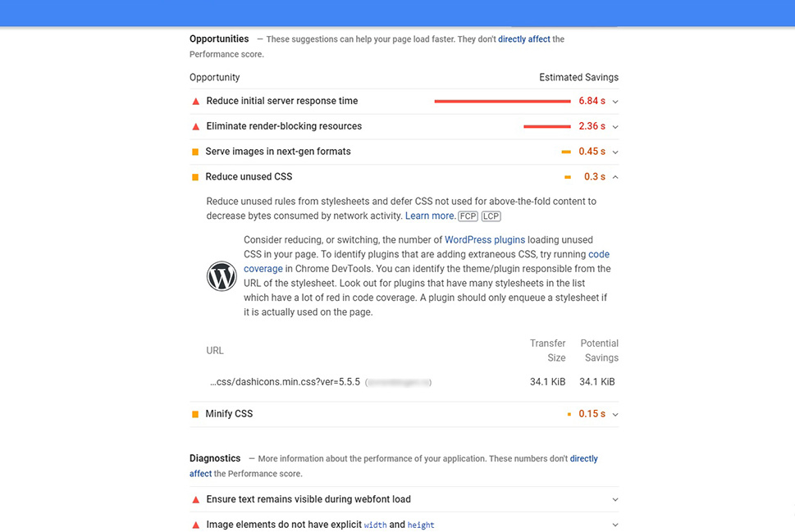Expand the Minify CSS chevron
The image size is (795, 532).
[x=615, y=415]
